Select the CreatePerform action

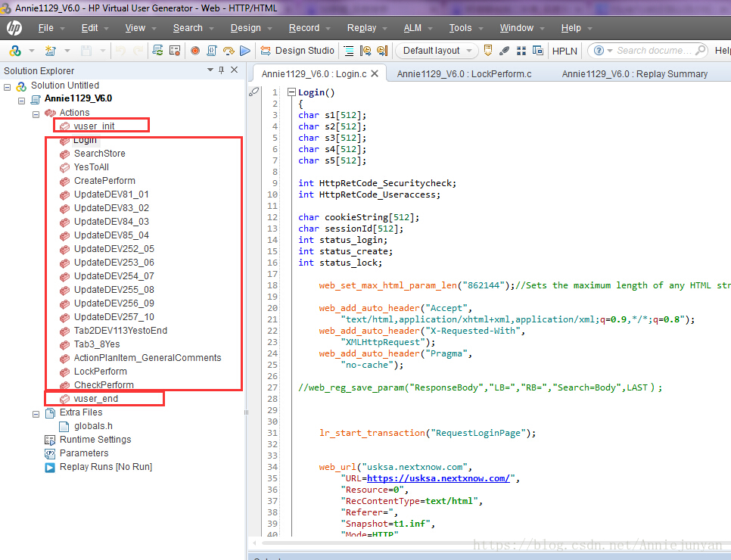point(104,180)
